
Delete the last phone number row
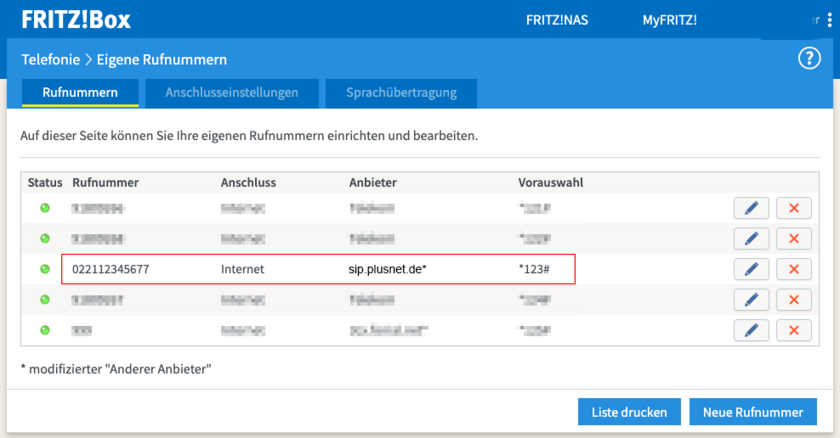coord(794,330)
